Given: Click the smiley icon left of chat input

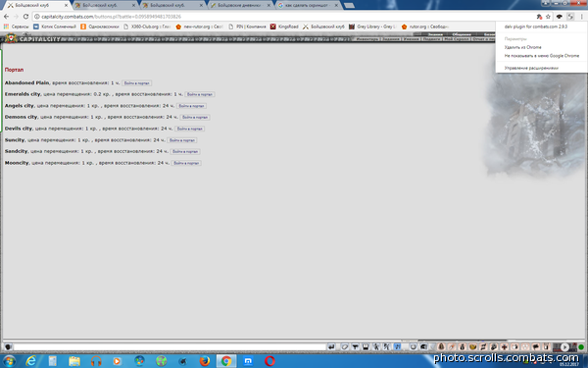Looking at the screenshot, I should 8,347.
